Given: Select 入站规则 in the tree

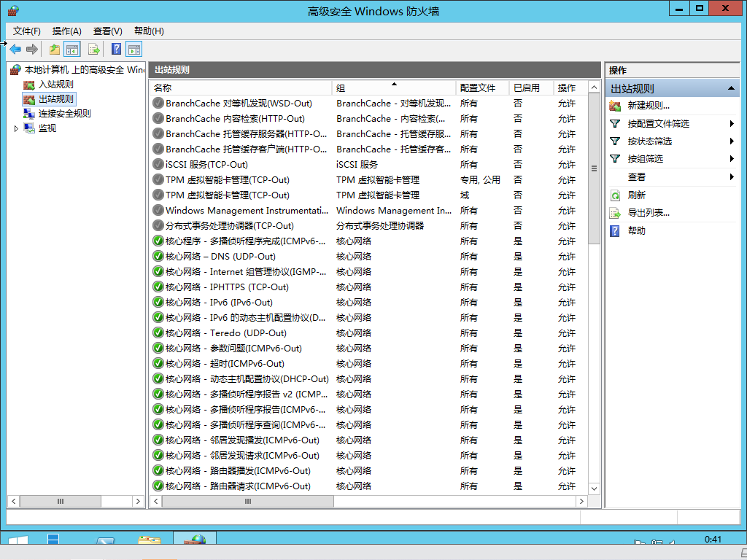Looking at the screenshot, I should (55, 85).
